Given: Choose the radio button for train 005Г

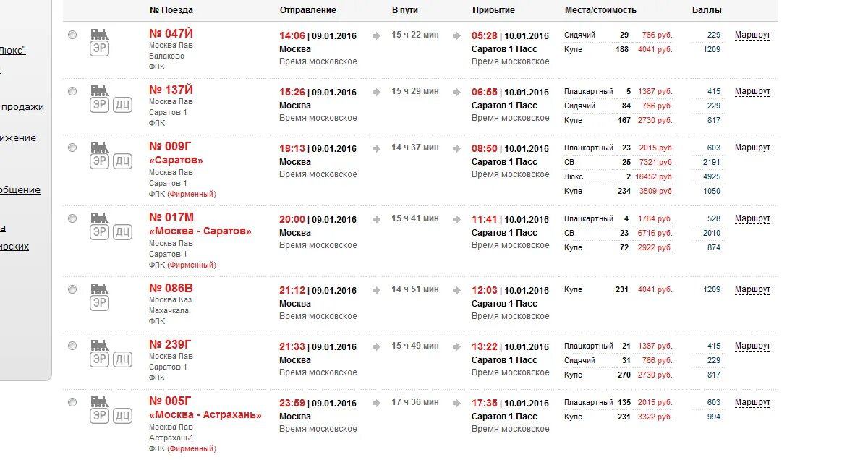Looking at the screenshot, I should pos(72,402).
